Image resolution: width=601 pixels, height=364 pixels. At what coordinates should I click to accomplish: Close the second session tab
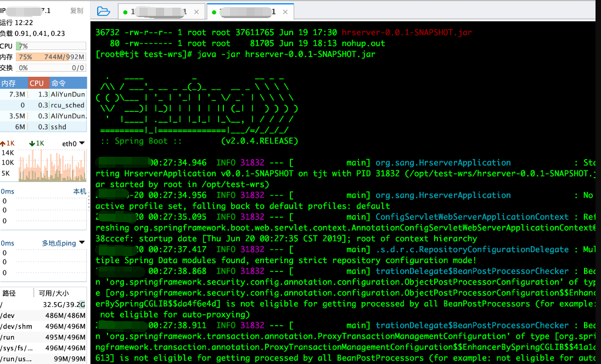tap(285, 12)
